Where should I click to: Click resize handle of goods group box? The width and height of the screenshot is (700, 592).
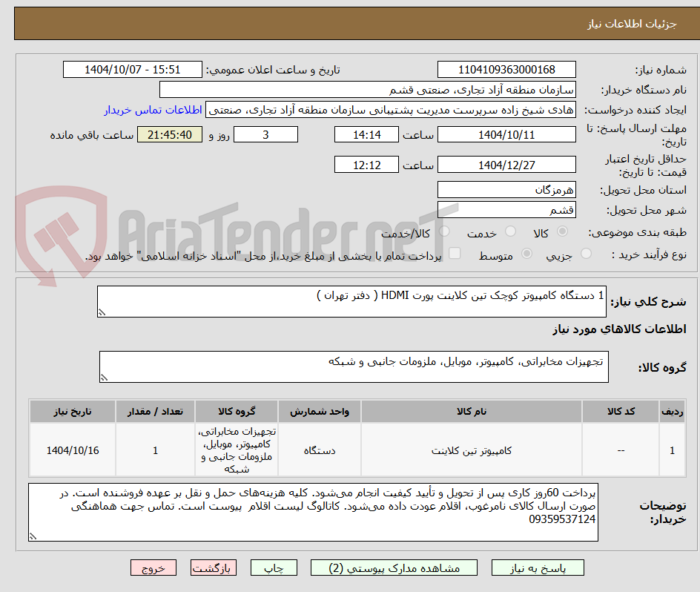(104, 378)
